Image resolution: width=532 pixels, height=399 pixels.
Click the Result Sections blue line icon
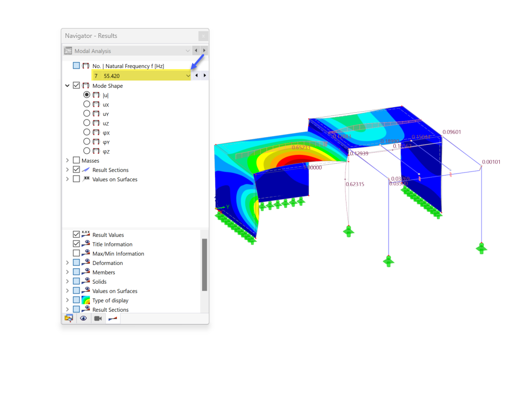[86, 170]
